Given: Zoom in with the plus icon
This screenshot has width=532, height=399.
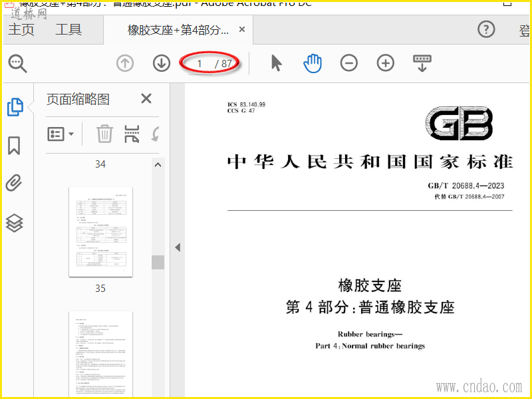Looking at the screenshot, I should (x=386, y=63).
